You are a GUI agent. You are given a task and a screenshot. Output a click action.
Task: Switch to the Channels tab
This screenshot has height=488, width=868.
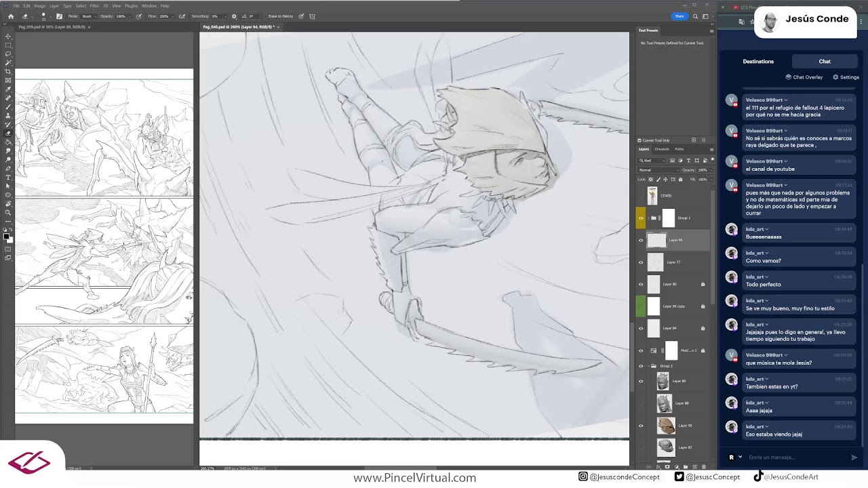coord(662,149)
